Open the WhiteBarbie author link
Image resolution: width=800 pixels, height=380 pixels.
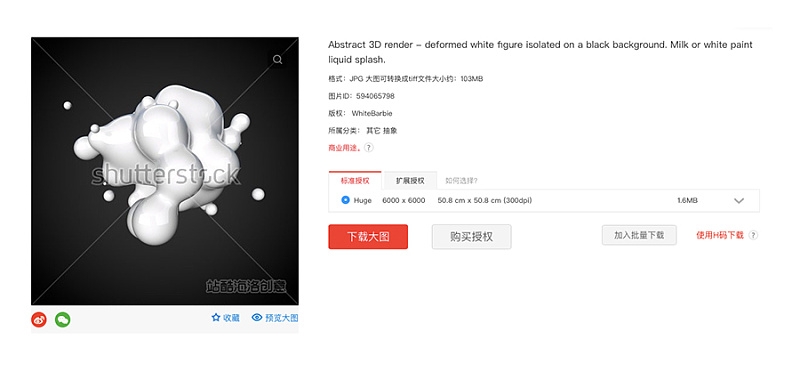click(x=372, y=113)
